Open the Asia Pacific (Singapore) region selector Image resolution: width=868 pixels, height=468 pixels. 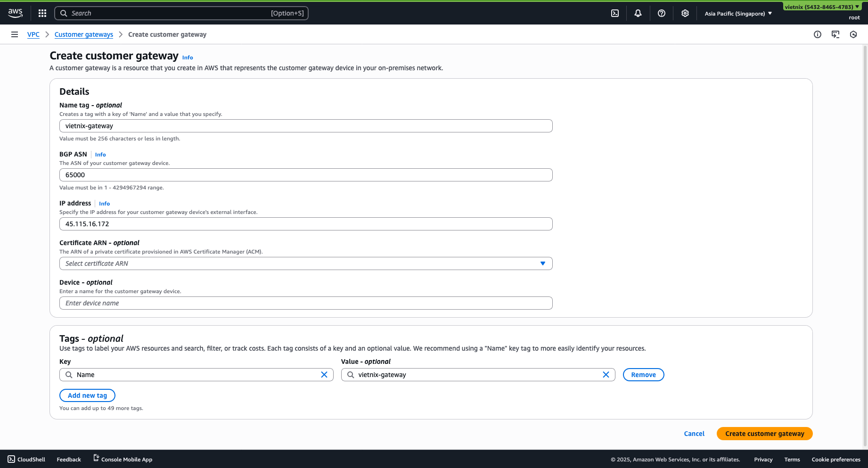(737, 13)
